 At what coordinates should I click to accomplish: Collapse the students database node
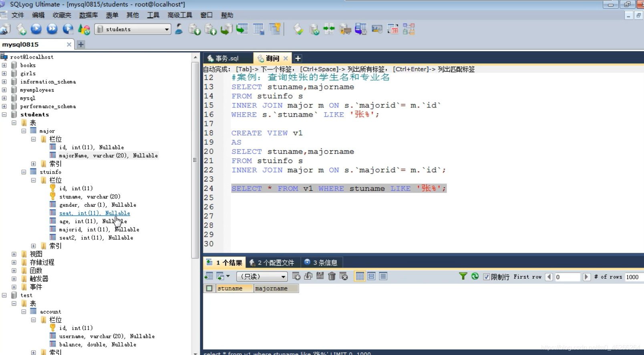4,115
